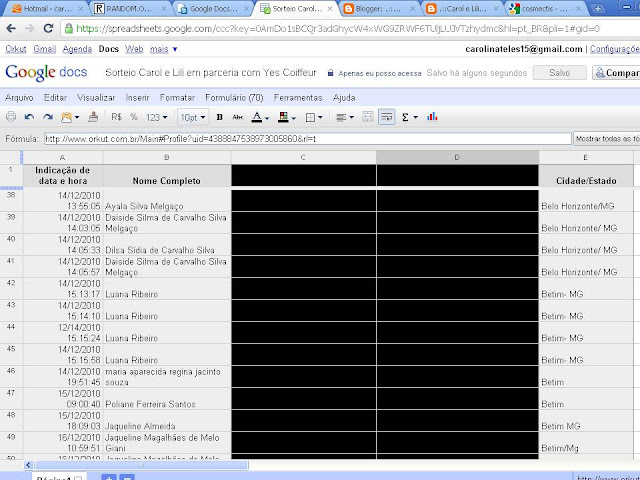
Task: Click the green padlock in the address bar
Action: (x=69, y=28)
